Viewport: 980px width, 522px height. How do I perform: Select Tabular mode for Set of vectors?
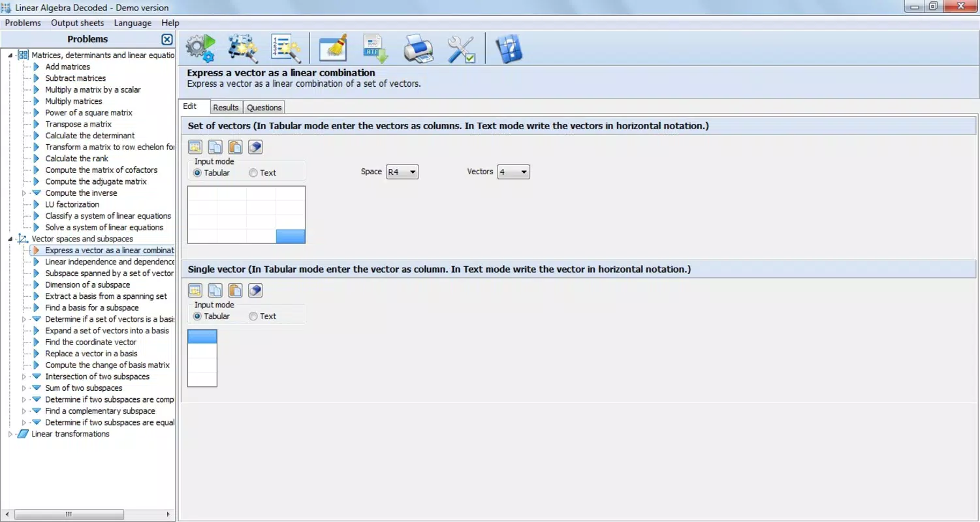coord(212,173)
